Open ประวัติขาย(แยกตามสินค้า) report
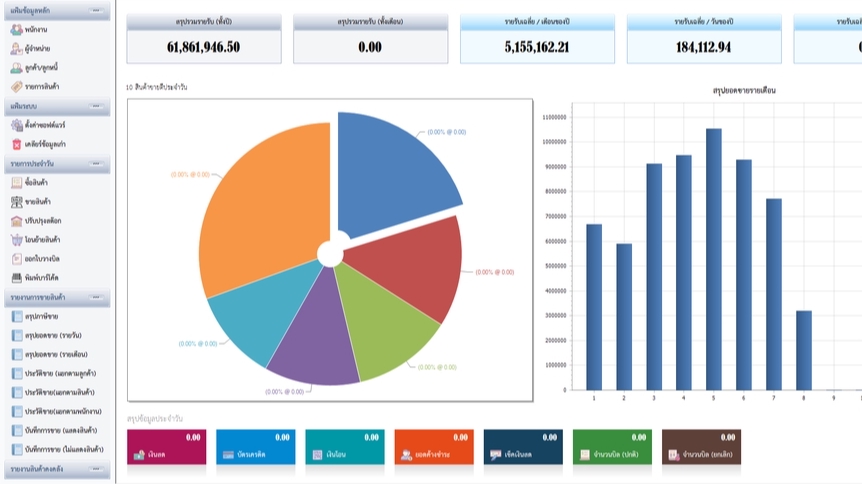This screenshot has height=484, width=862. tap(53, 393)
